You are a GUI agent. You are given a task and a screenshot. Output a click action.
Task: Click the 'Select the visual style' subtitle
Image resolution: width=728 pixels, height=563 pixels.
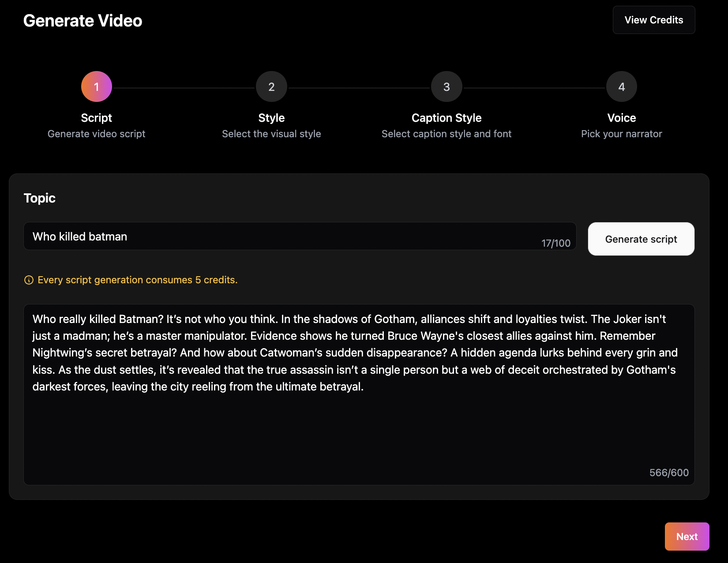coord(271,134)
